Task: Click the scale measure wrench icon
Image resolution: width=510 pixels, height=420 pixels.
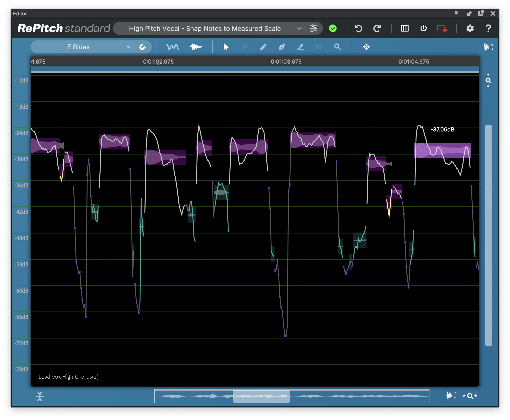Action: click(142, 47)
